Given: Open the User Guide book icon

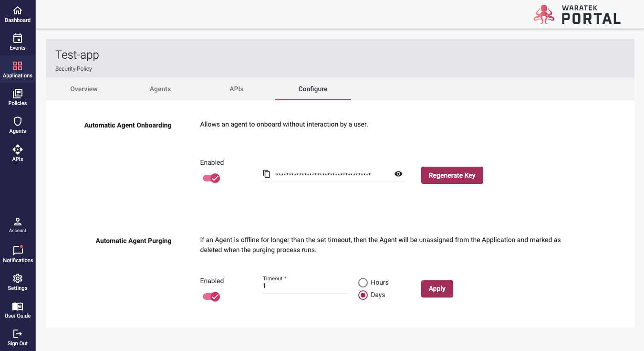Looking at the screenshot, I should 18,309.
